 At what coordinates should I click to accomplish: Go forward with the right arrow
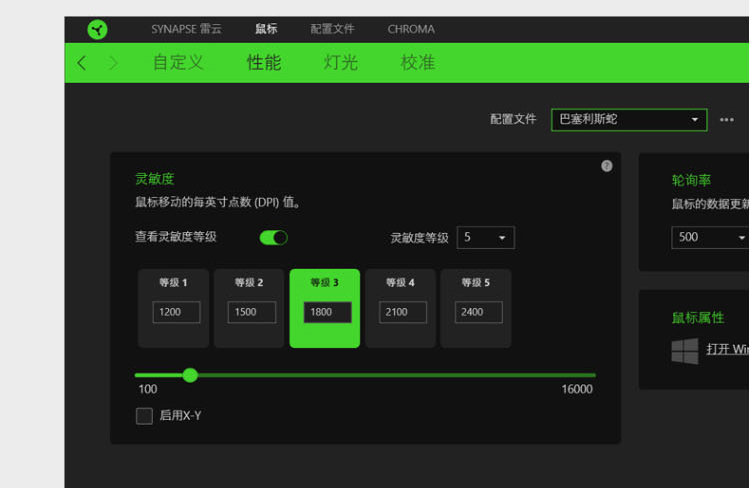click(113, 63)
